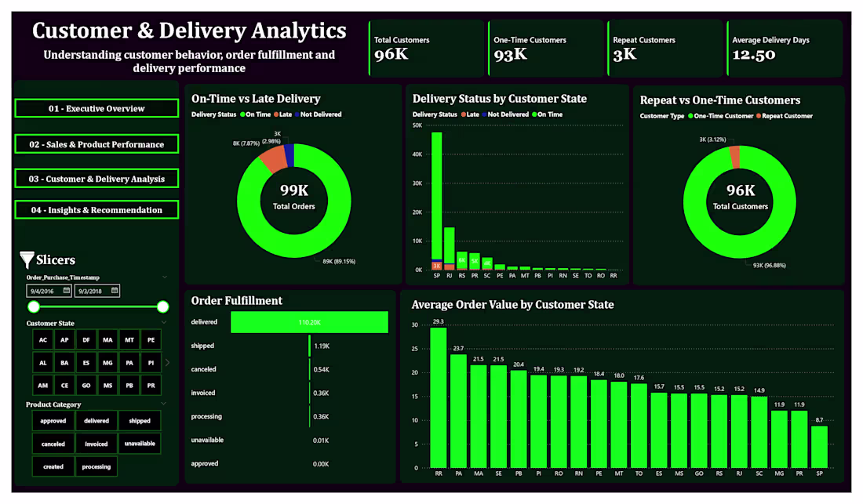Click the shipped value 1.19K

pos(322,346)
